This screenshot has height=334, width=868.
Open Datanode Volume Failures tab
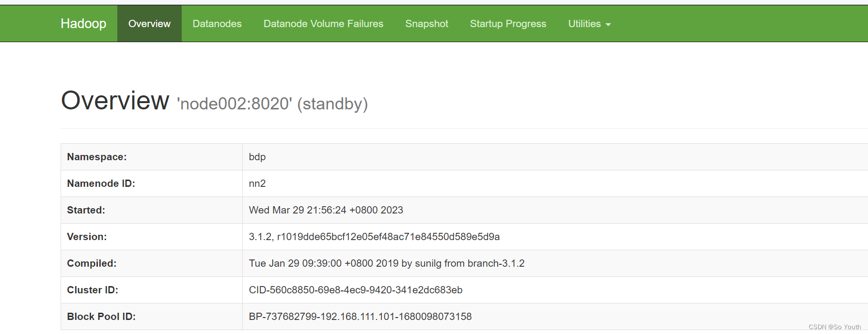[x=323, y=24]
